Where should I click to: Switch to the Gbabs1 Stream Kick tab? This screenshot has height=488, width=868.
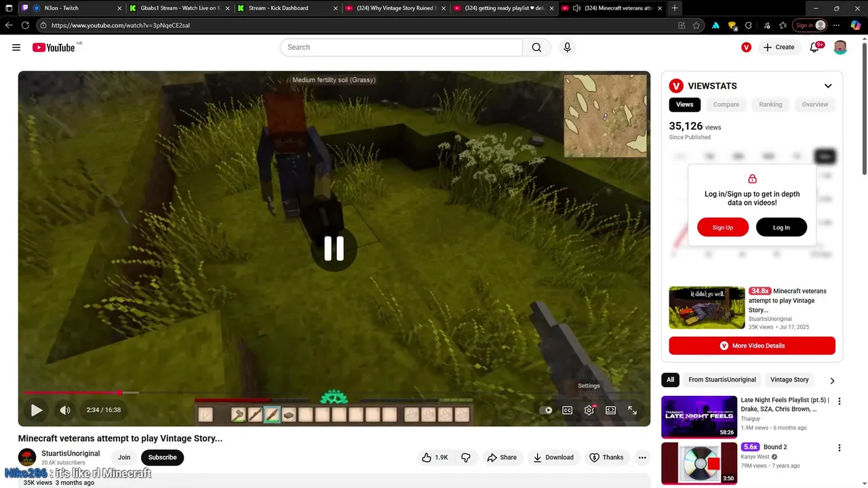pos(180,8)
